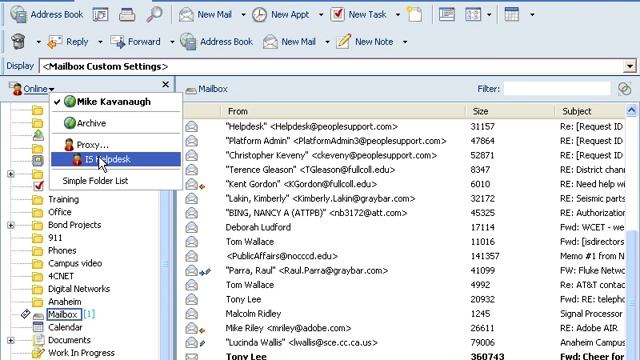Image resolution: width=640 pixels, height=360 pixels.
Task: Open message from Christopher Keveny
Action: (x=331, y=156)
